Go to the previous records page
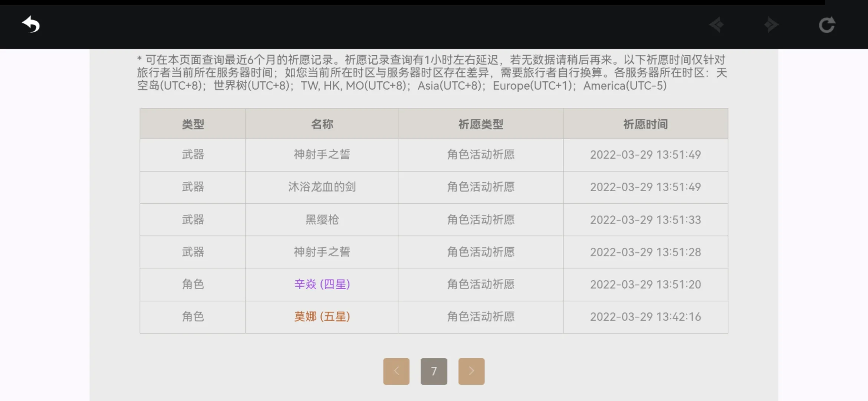 (396, 371)
